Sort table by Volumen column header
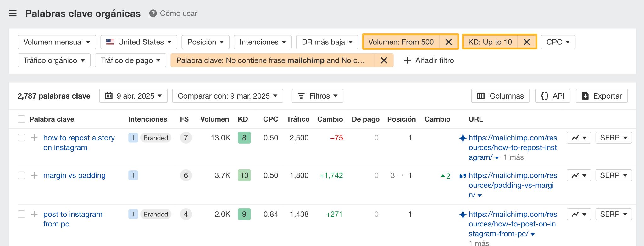Viewport: 644px width, 246px height. pyautogui.click(x=214, y=119)
